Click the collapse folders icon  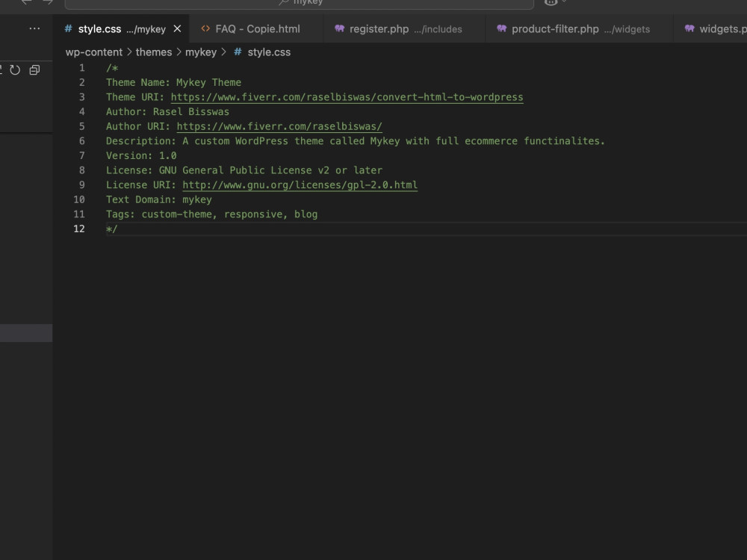(x=34, y=70)
